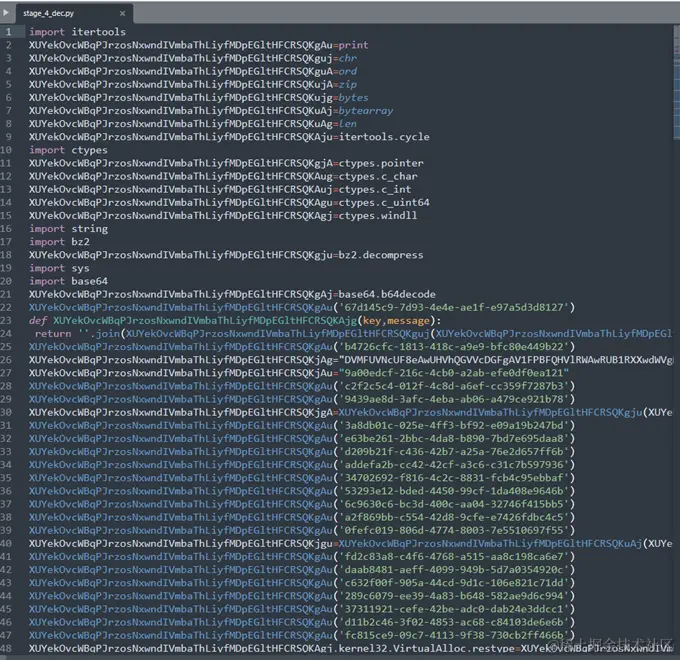Click 'ctypes.c_char' on line 12
Screen dimensions: 680x660
coord(378,176)
